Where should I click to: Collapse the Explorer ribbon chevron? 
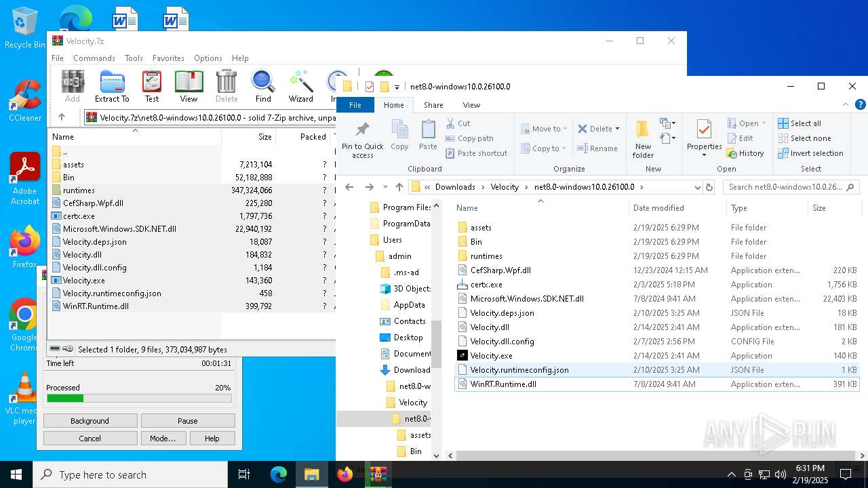pos(846,105)
